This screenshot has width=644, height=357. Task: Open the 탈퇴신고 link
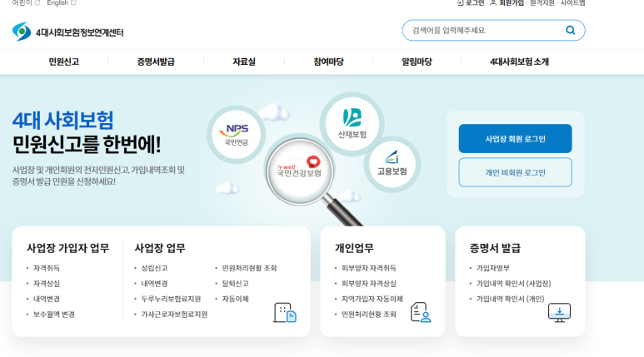coord(235,284)
